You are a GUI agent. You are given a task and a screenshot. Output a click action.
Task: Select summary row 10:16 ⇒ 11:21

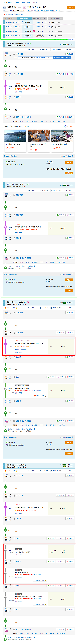39,27
